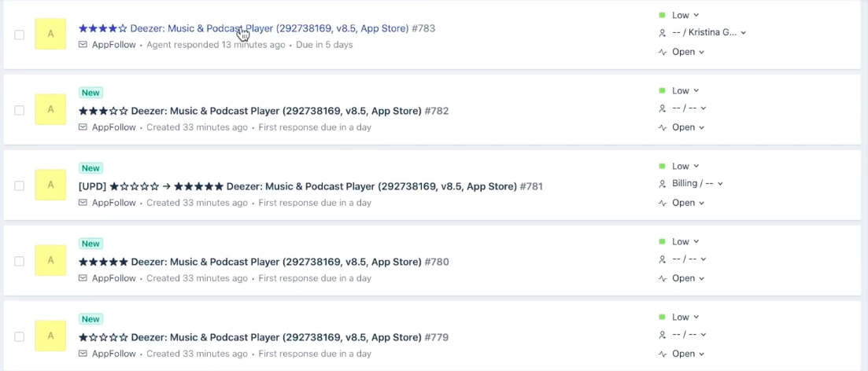The height and width of the screenshot is (371, 868).
Task: Click the email envelope icon on ticket #783
Action: (83, 45)
